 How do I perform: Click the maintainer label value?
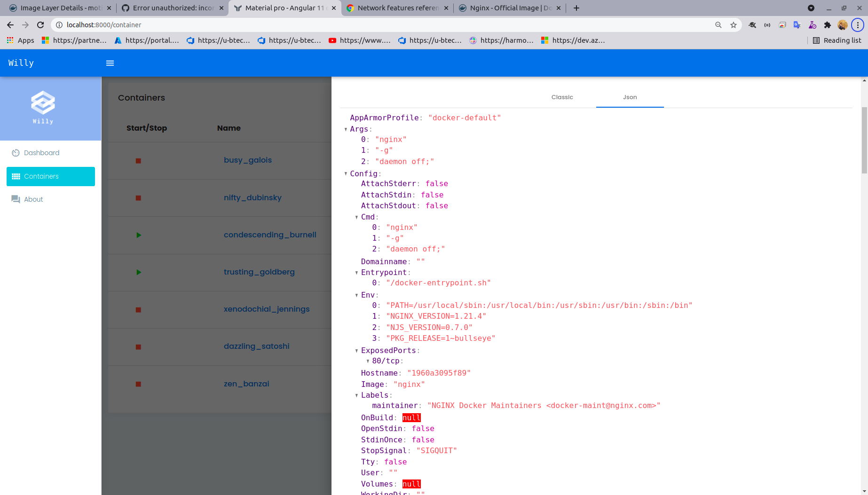coord(544,405)
